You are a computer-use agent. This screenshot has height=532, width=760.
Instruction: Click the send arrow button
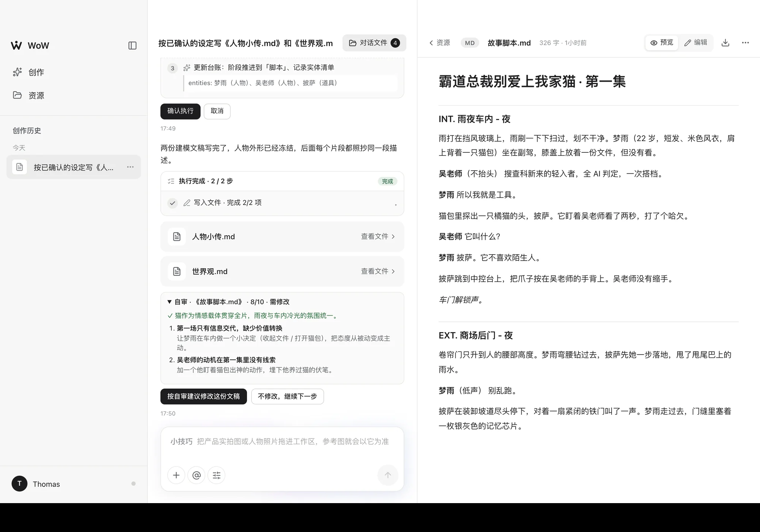click(388, 475)
